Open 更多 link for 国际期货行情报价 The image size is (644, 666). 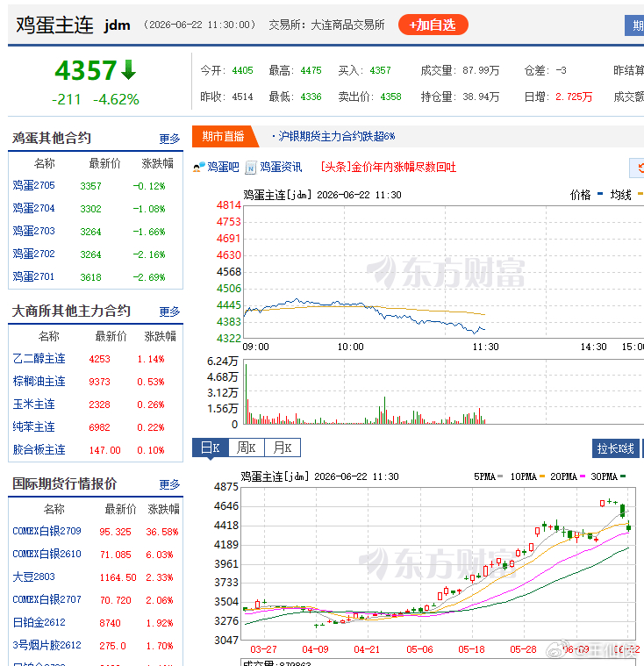pos(169,484)
